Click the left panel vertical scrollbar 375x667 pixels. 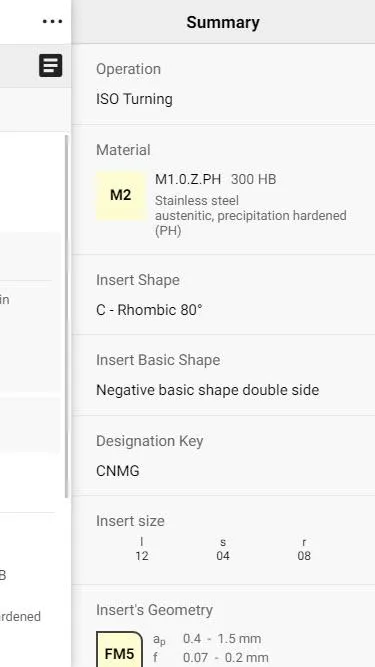(66, 316)
